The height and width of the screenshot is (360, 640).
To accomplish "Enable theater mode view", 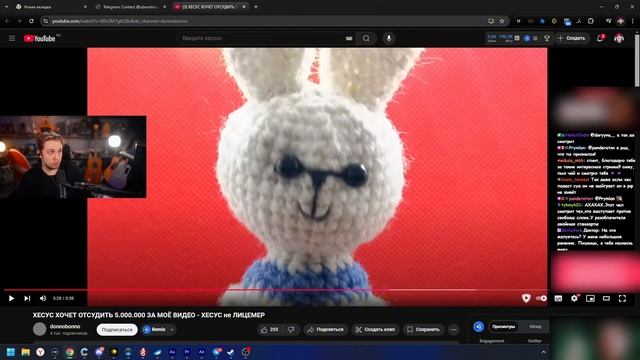I will pos(607,298).
